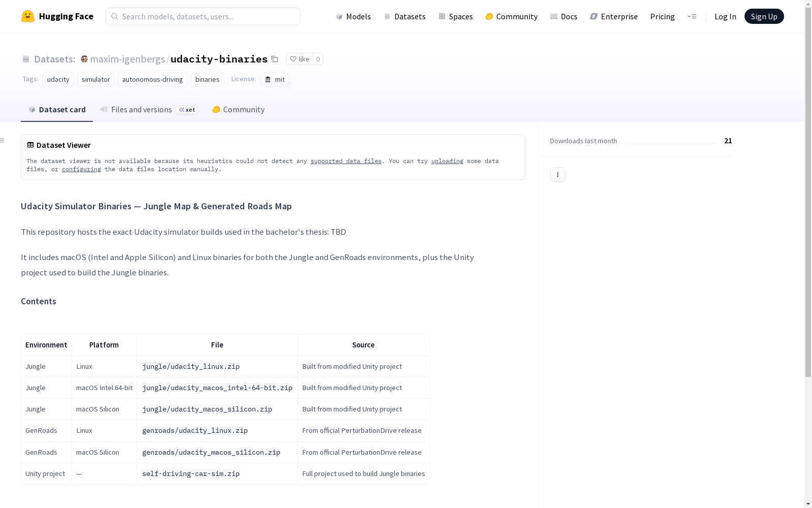This screenshot has height=508, width=812.
Task: Go to the Pricing page
Action: click(x=662, y=16)
